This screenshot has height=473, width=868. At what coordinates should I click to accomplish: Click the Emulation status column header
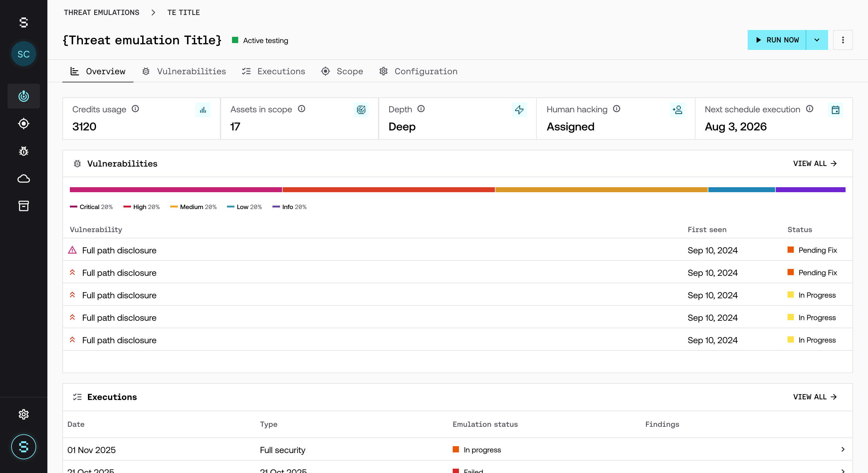(485, 424)
